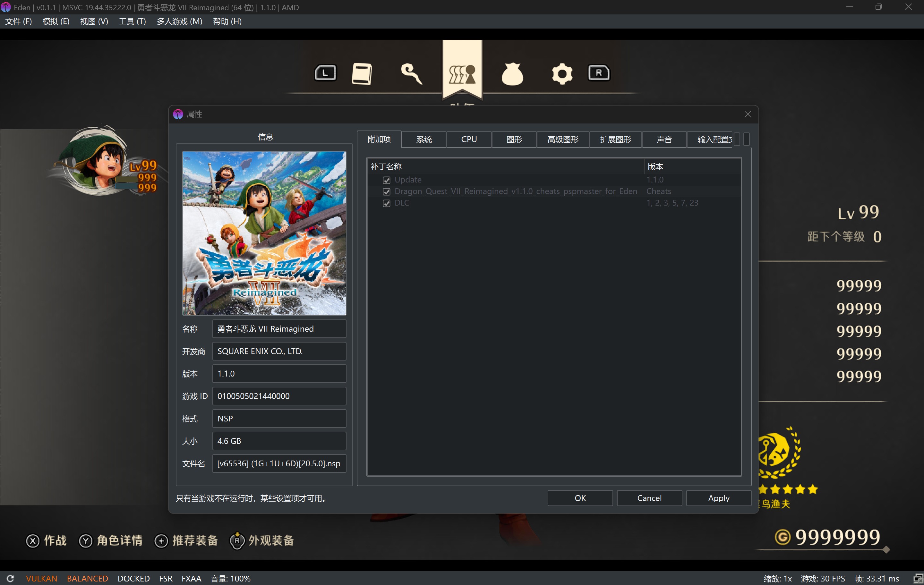Click the "帧: 33.31 ms" status bar entry
The width and height of the screenshot is (924, 585).
tap(877, 578)
